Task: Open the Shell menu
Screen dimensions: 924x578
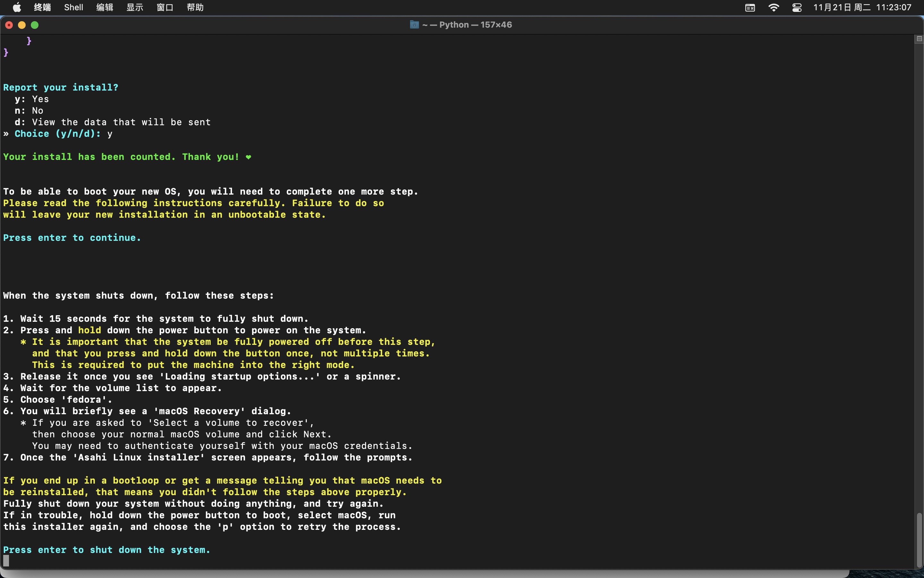Action: point(74,7)
